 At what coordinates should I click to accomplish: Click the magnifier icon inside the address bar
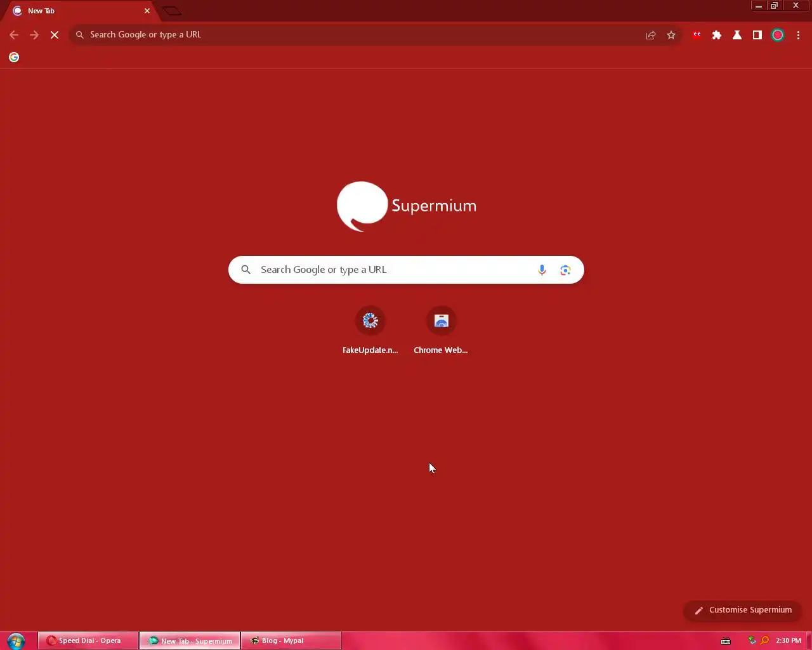point(80,35)
